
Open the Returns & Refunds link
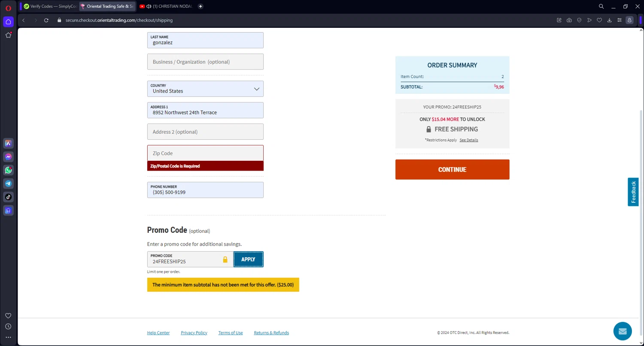tap(271, 333)
